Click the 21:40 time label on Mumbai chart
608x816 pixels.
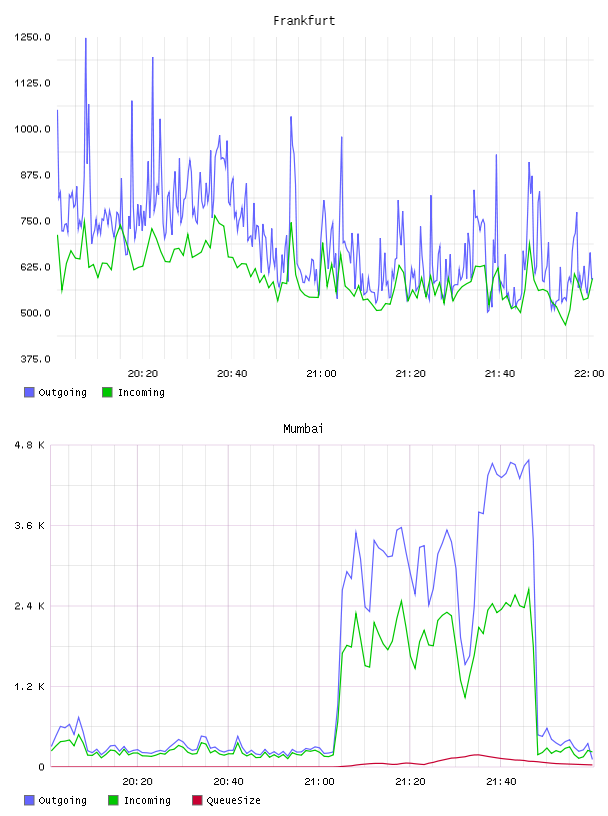[501, 782]
